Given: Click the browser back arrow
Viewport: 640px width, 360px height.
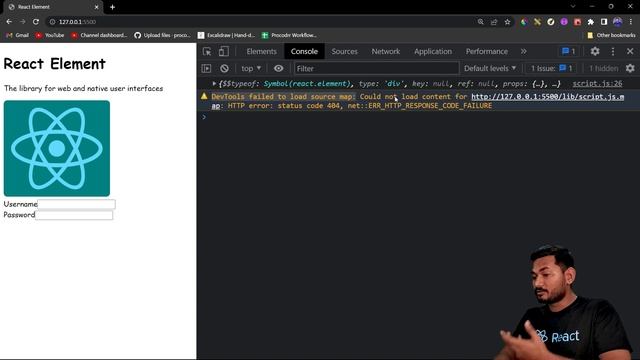Looking at the screenshot, I should pos(9,22).
